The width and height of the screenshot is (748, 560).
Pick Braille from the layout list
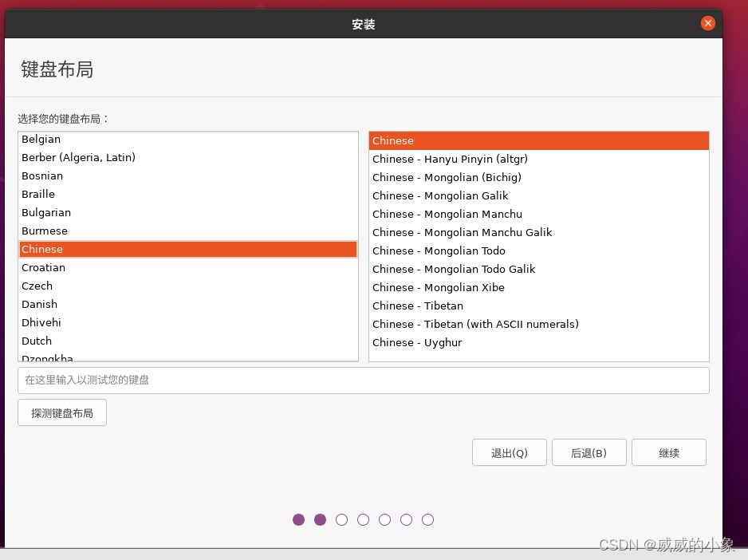pyautogui.click(x=188, y=195)
